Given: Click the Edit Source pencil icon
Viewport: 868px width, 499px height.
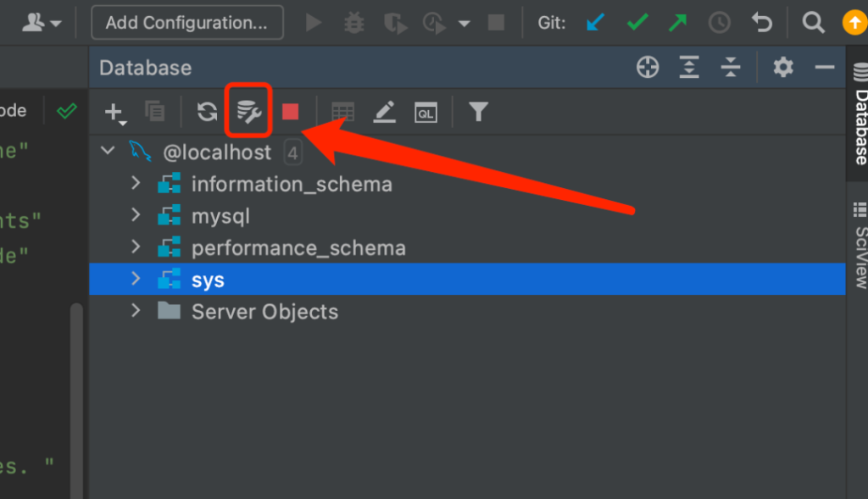Looking at the screenshot, I should tap(385, 112).
